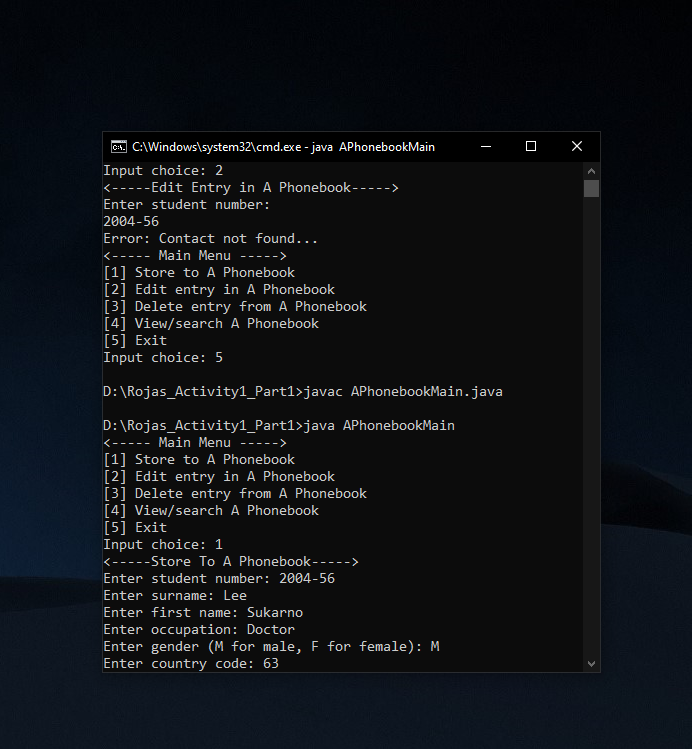Click the 'Enter country code: 63' line

(x=191, y=664)
